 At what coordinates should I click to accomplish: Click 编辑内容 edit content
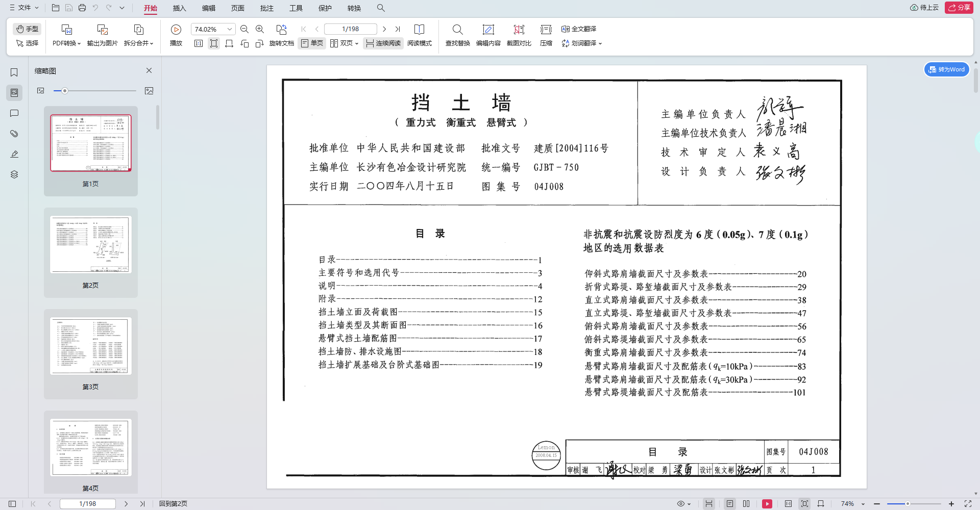(x=488, y=35)
